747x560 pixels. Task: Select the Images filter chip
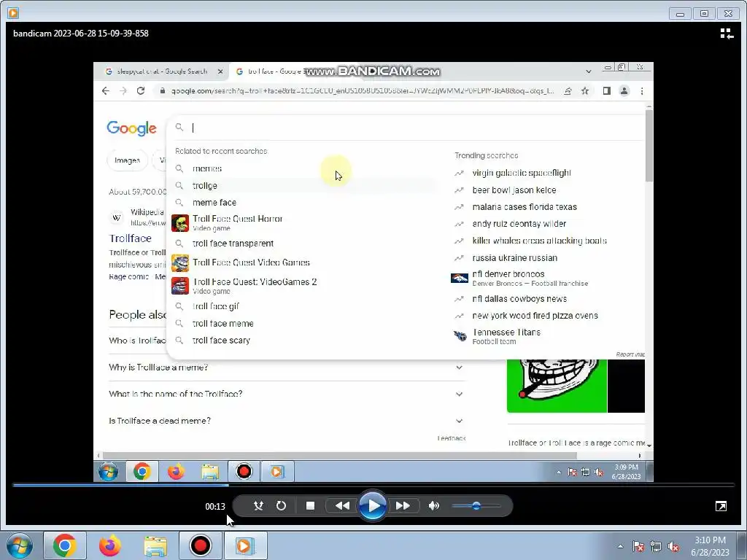click(127, 160)
